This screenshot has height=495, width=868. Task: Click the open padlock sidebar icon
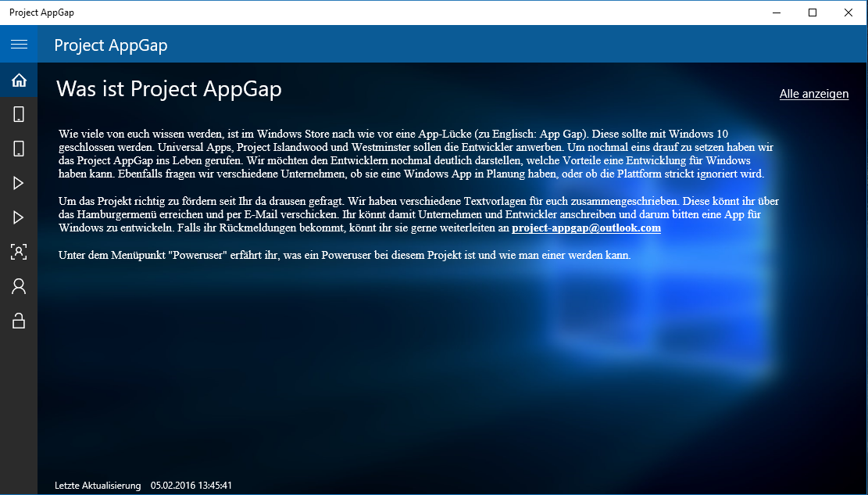click(19, 321)
